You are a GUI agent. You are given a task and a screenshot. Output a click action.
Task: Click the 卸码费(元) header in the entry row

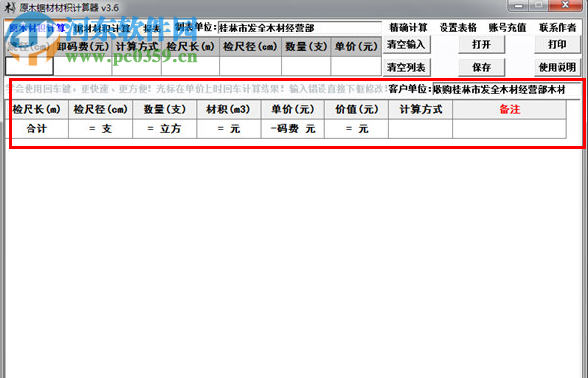pos(83,47)
